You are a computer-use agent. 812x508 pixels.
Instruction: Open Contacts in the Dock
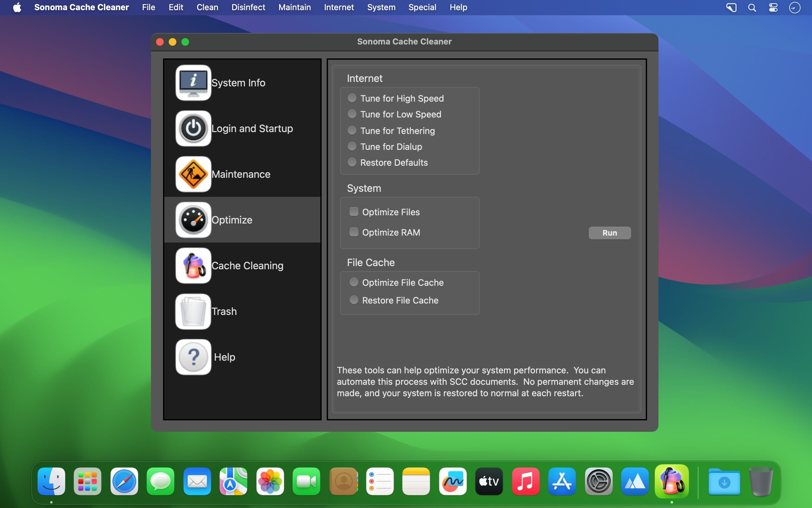(x=343, y=481)
